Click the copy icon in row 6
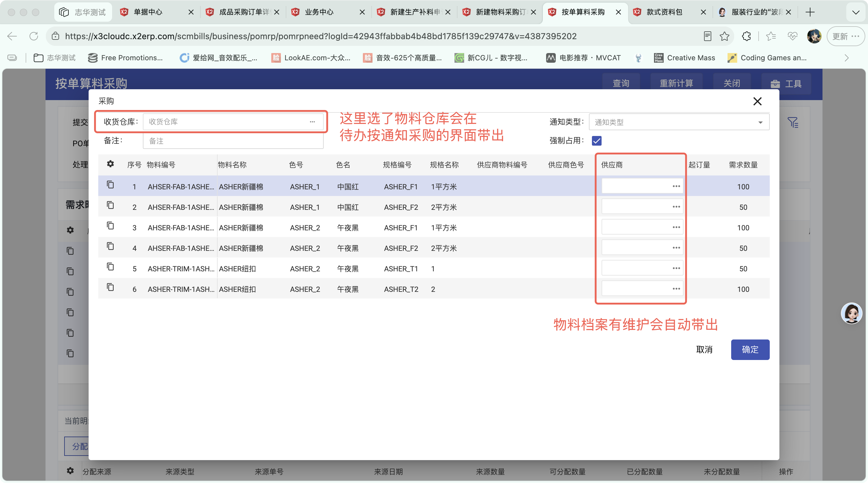 [110, 287]
